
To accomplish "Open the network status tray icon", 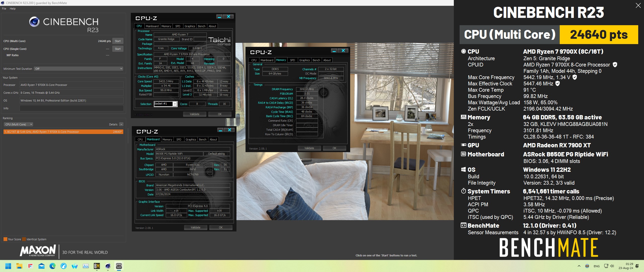I will pyautogui.click(x=606, y=266).
